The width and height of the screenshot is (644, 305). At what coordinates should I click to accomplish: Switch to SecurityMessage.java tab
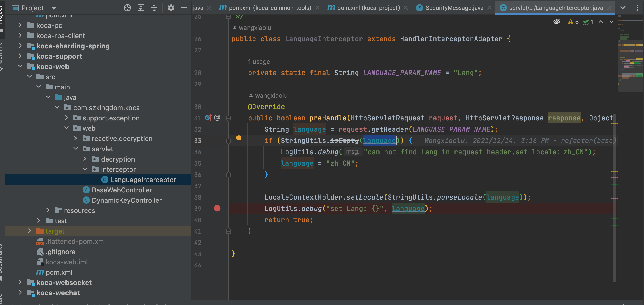click(x=454, y=8)
